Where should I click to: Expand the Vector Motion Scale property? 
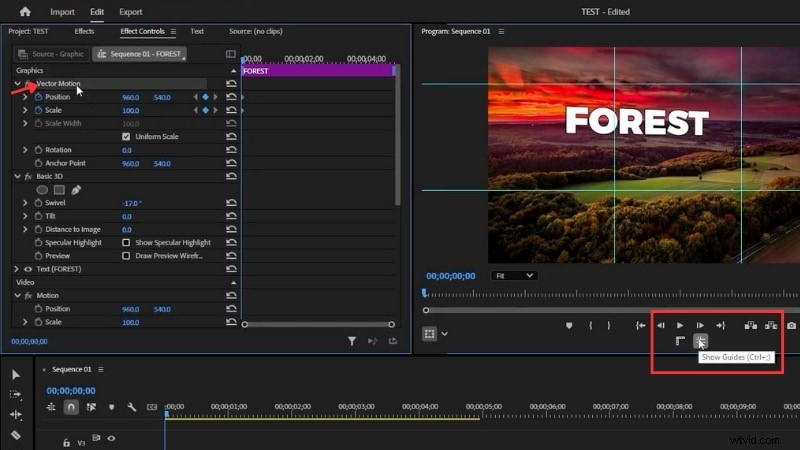pyautogui.click(x=25, y=110)
